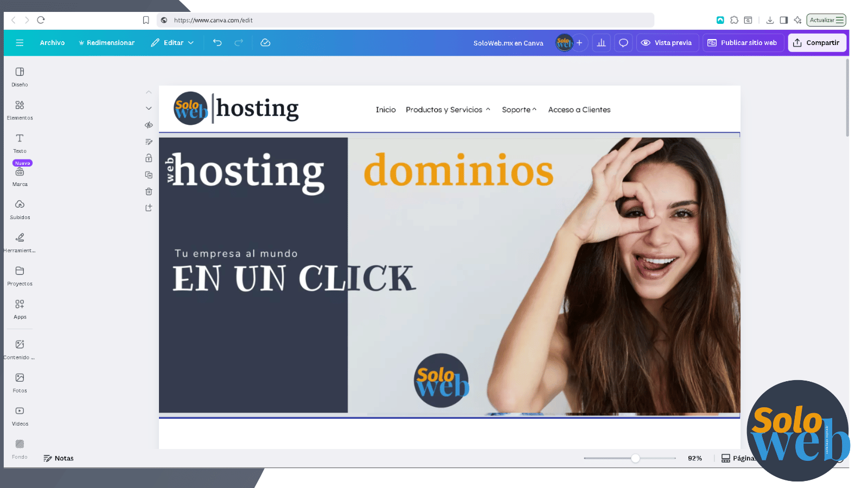868x488 pixels.
Task: Lock the current page
Action: pyautogui.click(x=149, y=158)
